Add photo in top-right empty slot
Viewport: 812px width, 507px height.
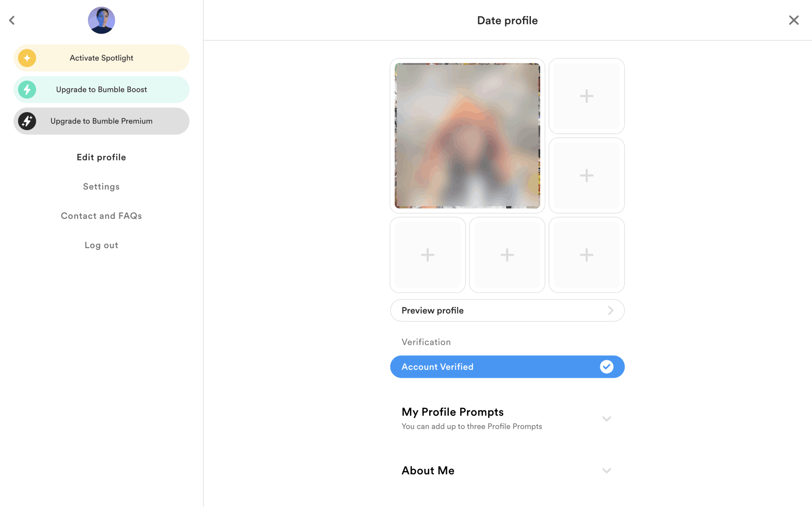click(586, 96)
